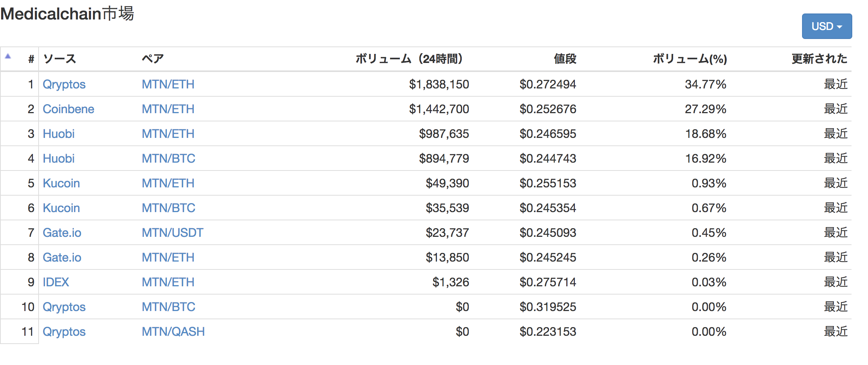868x365 pixels.
Task: Open MTN/ETH pair for Coinbene
Action: [x=168, y=109]
